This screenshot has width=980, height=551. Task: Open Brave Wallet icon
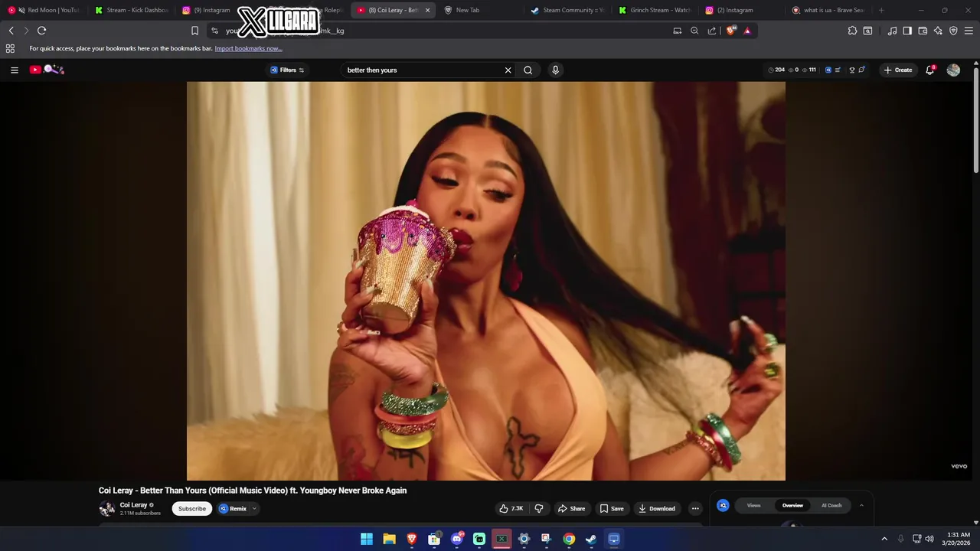pyautogui.click(x=923, y=31)
